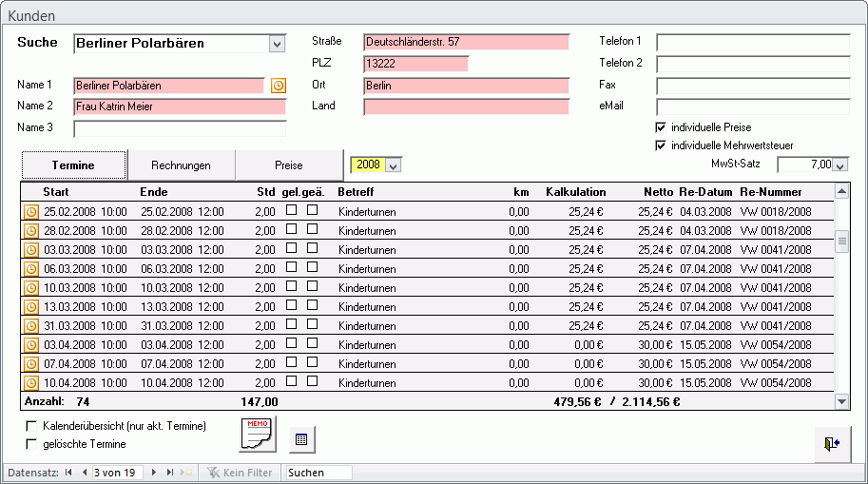Click the appointment list scrollbar thumb
The height and width of the screenshot is (484, 868).
point(841,242)
